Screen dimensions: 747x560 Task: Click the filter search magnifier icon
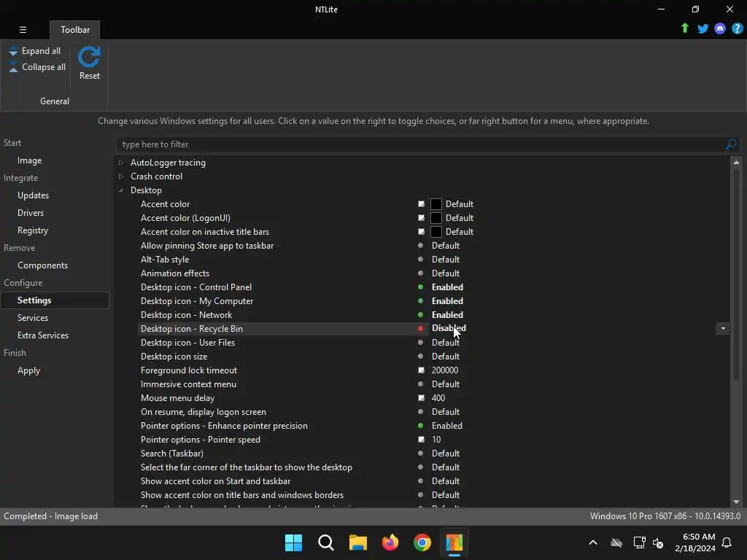(x=731, y=144)
